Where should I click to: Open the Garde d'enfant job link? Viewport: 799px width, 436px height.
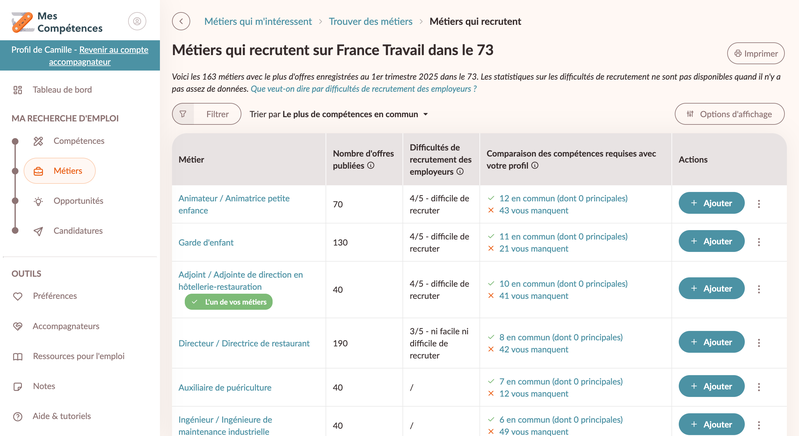(206, 242)
